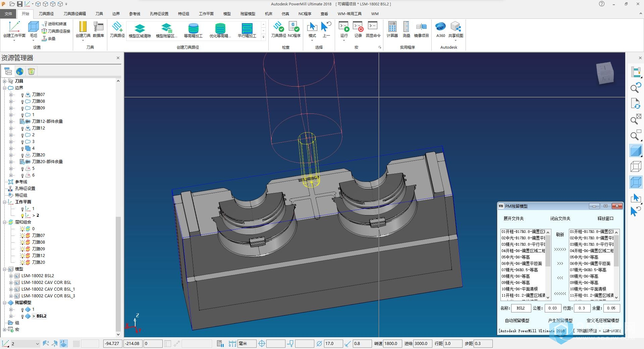Collapse the 层和组合 tree node
Viewport: 644px width, 349px height.
point(5,222)
